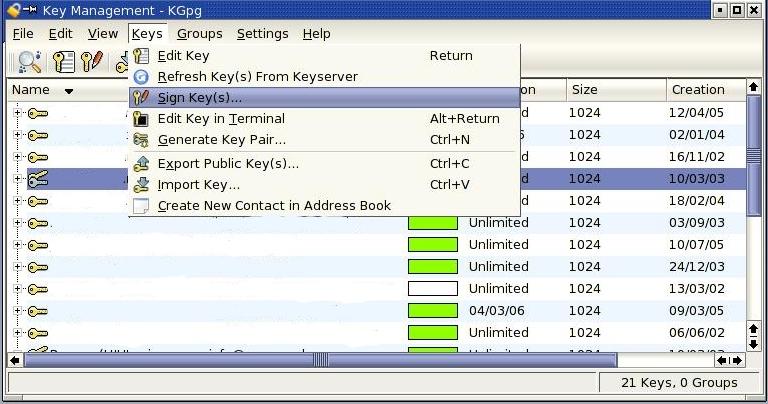Choose Refresh Key(s) From Keyserver
The image size is (768, 404).
[x=324, y=77]
